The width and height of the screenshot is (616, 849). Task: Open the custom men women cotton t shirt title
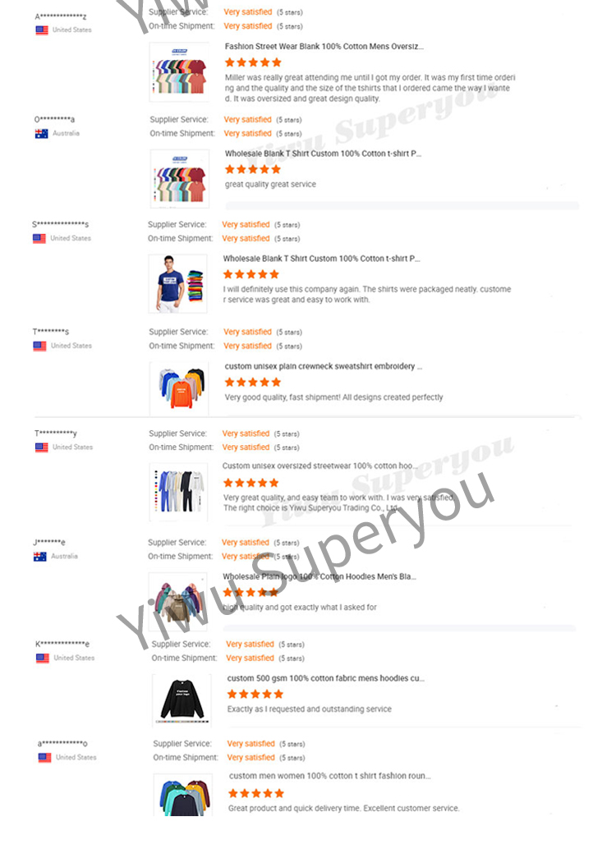pyautogui.click(x=330, y=776)
